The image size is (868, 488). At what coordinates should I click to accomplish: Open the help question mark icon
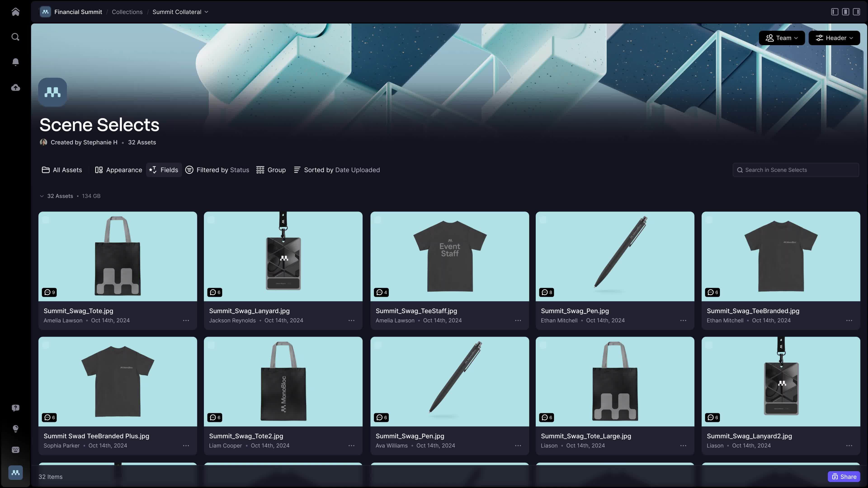click(x=16, y=408)
